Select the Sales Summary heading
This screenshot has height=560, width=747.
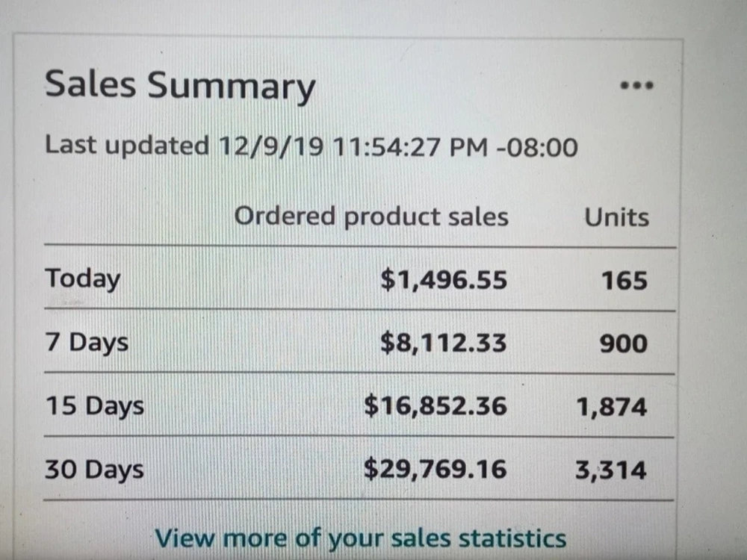(180, 86)
